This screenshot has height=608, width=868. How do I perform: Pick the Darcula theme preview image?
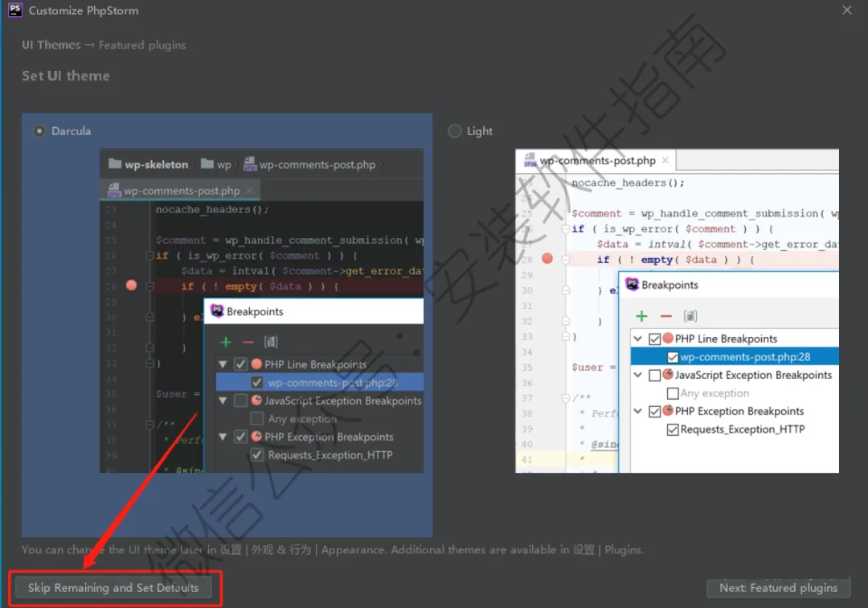coord(261,310)
